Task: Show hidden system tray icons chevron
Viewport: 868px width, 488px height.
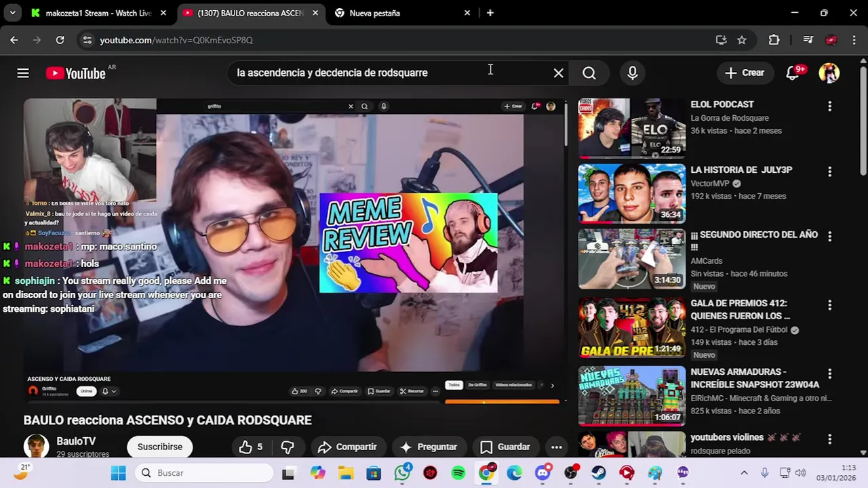Action: coord(744,473)
